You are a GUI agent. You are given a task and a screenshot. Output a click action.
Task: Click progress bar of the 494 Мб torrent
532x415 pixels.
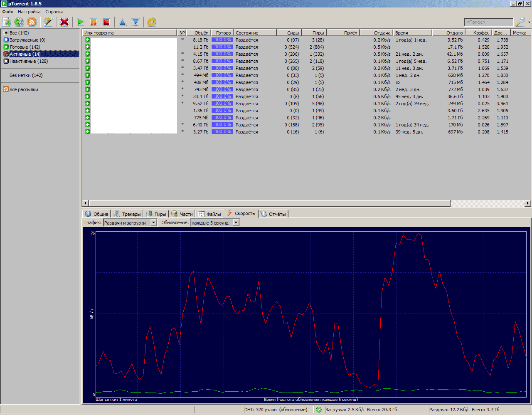coord(222,75)
